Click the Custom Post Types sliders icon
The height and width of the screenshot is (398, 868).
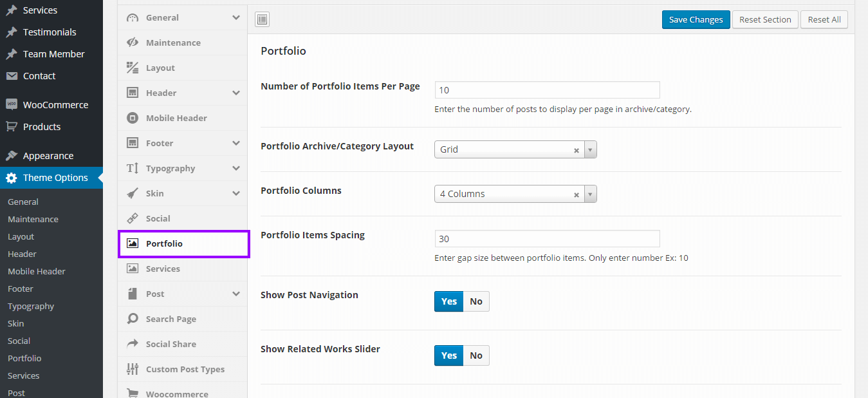point(133,369)
